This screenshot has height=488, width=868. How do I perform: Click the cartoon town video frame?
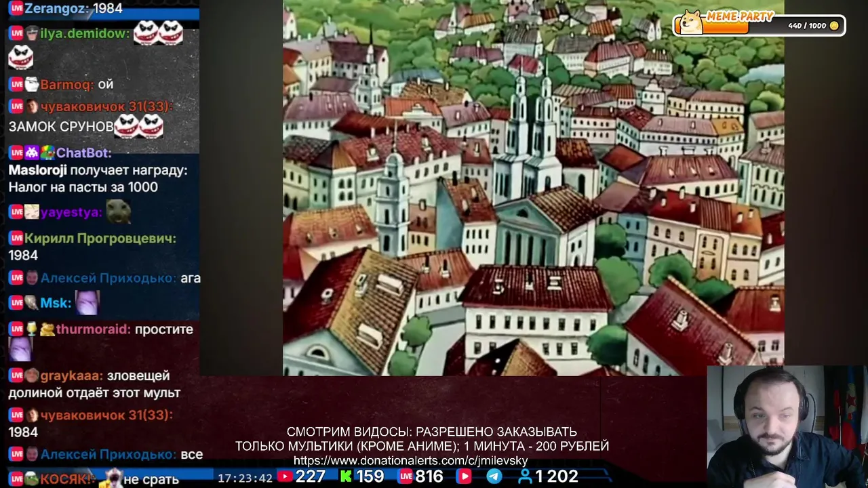click(x=533, y=188)
